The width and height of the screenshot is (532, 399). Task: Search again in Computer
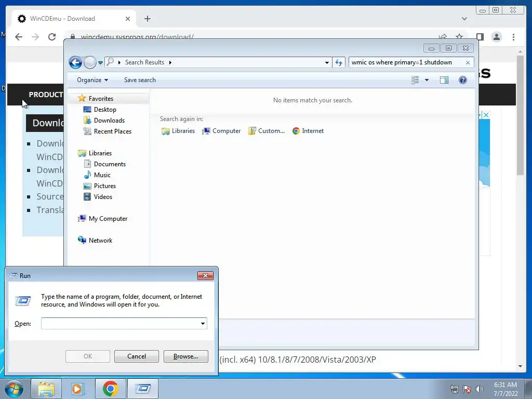(x=221, y=131)
